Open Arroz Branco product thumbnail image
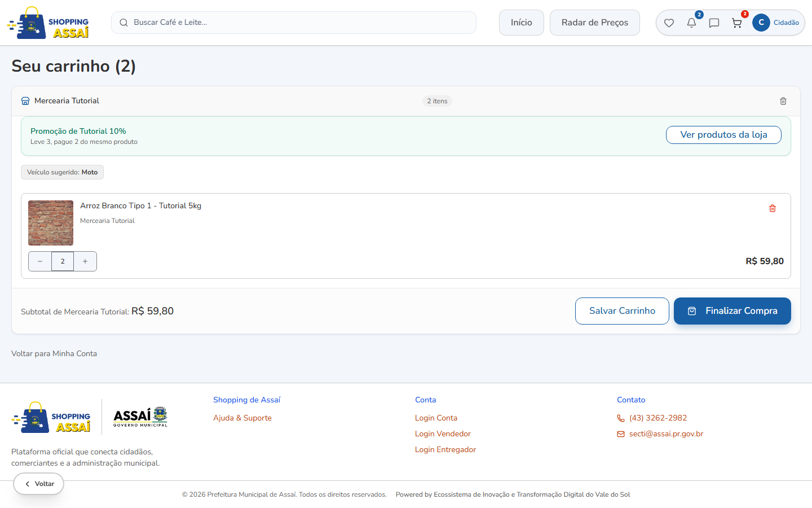The image size is (812, 508). click(x=51, y=223)
